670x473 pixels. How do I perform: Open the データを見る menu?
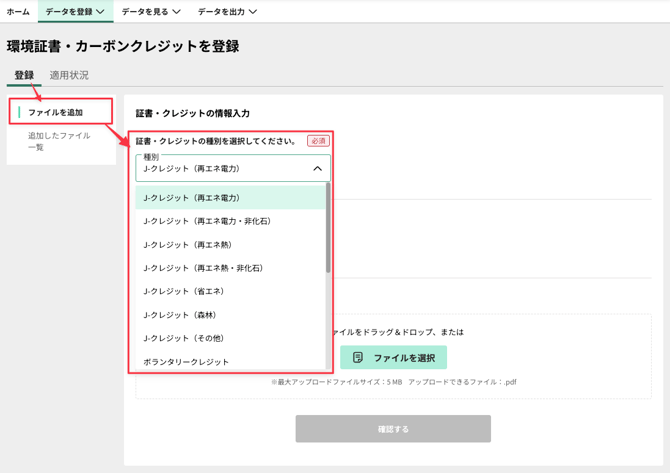pyautogui.click(x=151, y=12)
